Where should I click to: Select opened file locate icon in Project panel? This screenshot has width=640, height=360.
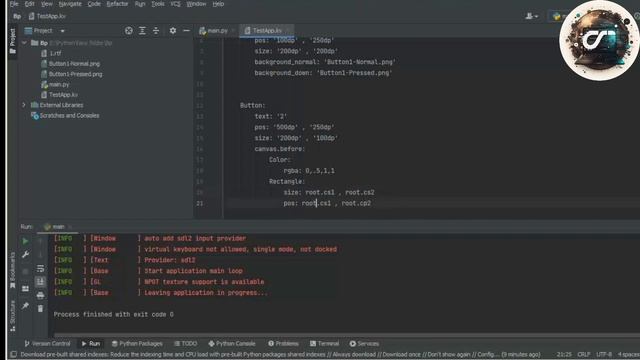tap(129, 31)
